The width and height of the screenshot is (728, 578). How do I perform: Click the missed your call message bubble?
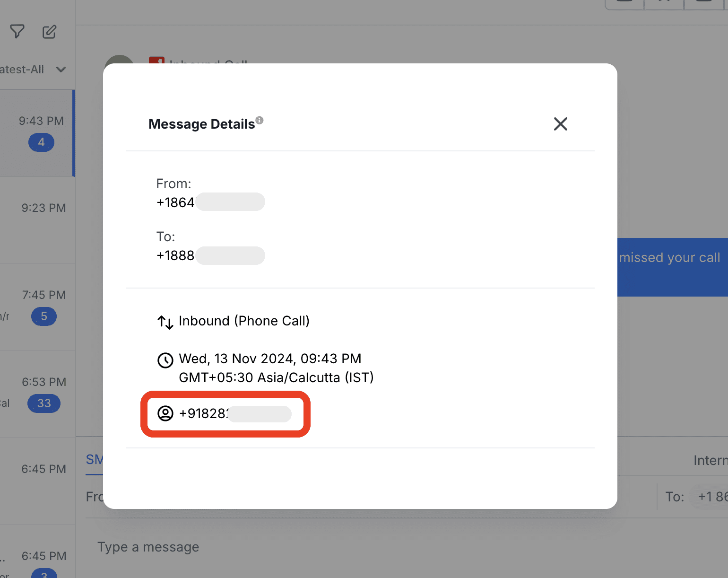click(673, 267)
